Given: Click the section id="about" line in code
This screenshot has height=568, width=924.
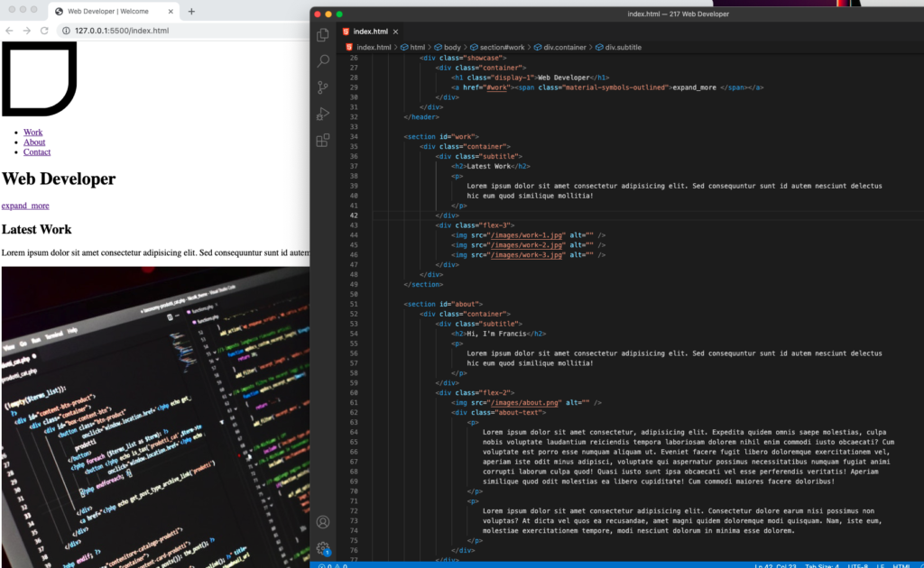Looking at the screenshot, I should (x=443, y=305).
